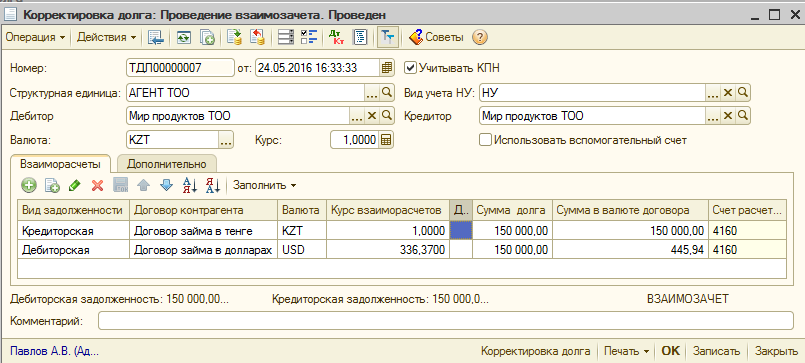
Task: Delete the row with red X icon
Action: [98, 185]
